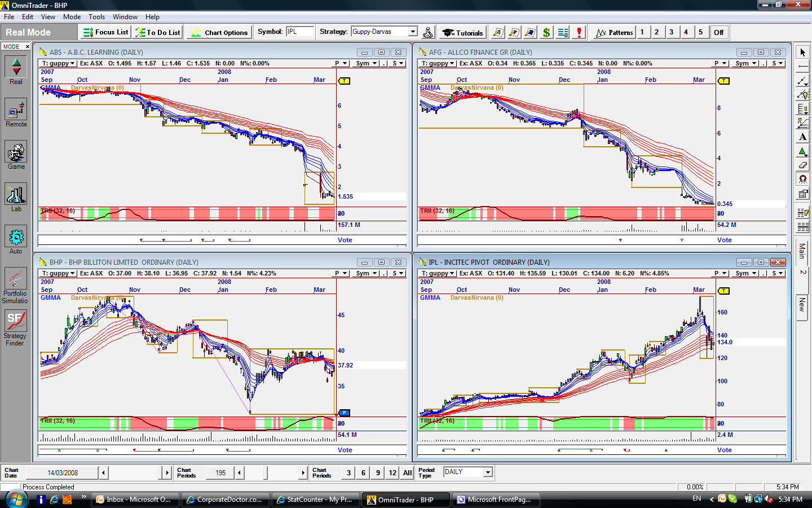Click the green dollar sign icon

(x=546, y=32)
